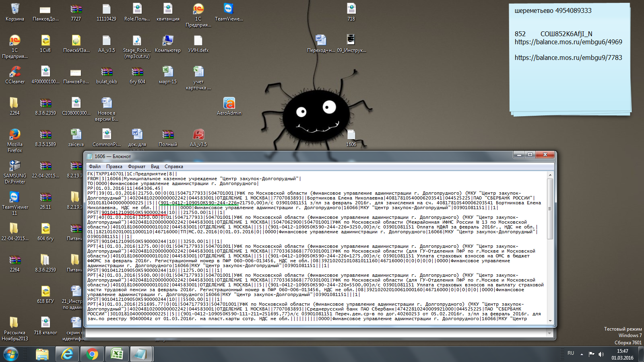
Task: Show hidden tray icons arrow
Action: pyautogui.click(x=582, y=354)
